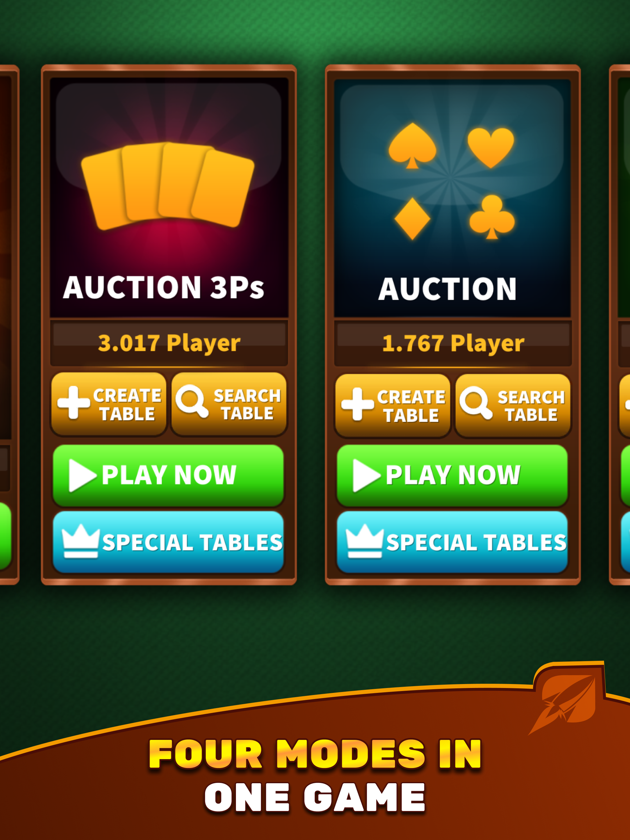This screenshot has height=840, width=630.
Task: Tap the crown icon on Auction Special Tables
Action: pos(364,541)
